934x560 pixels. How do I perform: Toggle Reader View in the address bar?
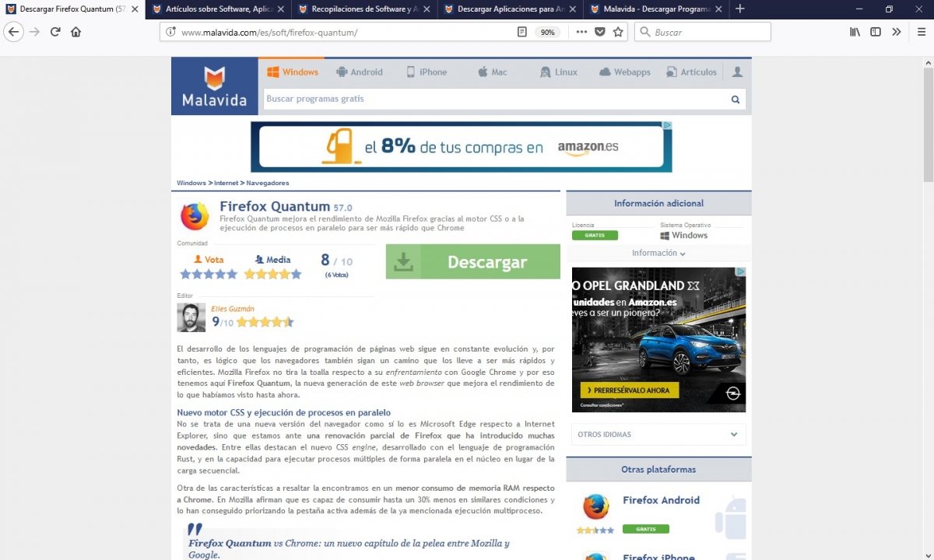tap(522, 32)
